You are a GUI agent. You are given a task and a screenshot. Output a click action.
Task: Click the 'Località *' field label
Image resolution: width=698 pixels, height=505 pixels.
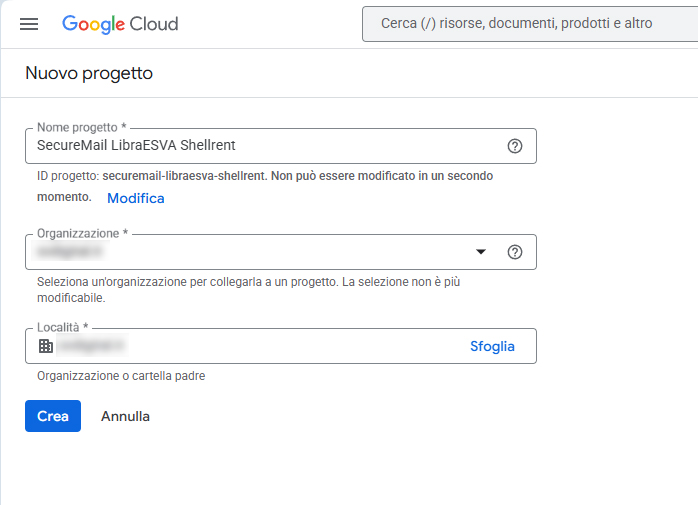tap(63, 327)
